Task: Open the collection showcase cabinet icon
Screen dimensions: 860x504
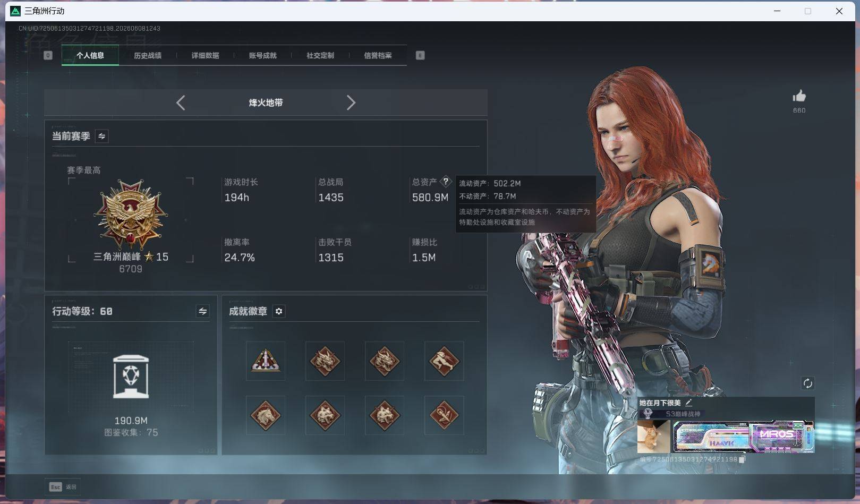Action: 131,377
